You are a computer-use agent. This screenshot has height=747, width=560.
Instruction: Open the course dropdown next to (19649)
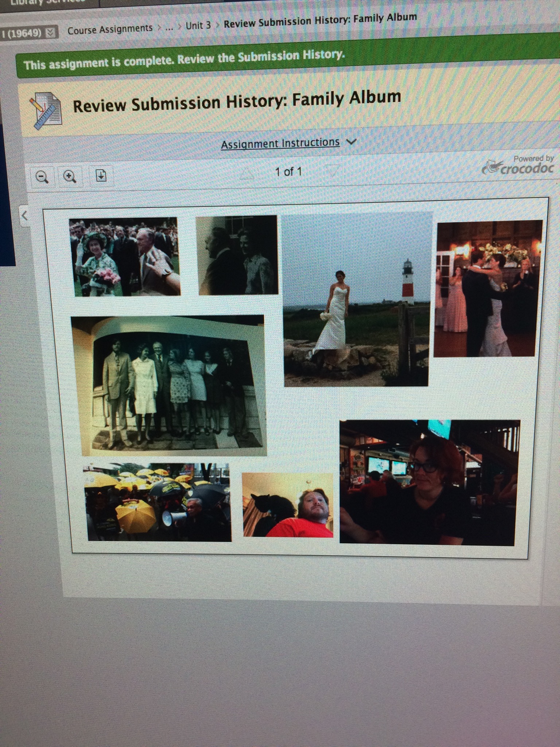coord(51,33)
